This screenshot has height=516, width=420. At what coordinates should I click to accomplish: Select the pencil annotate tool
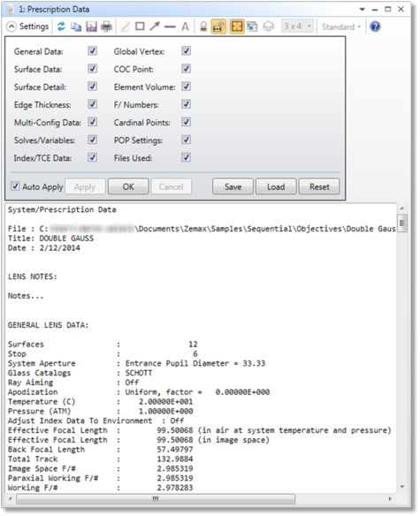[125, 27]
